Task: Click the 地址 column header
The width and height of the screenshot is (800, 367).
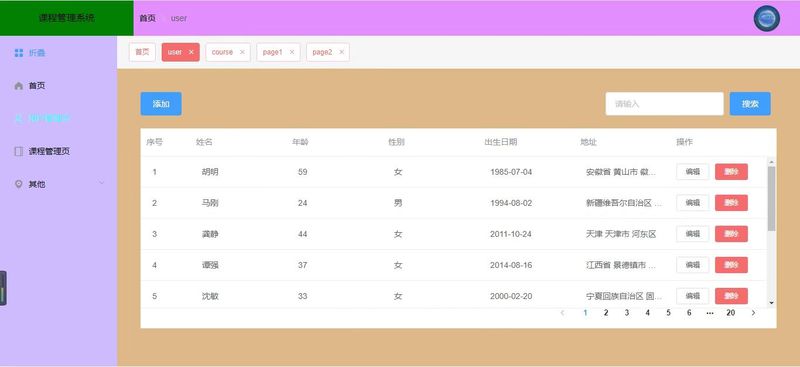Action: [588, 142]
